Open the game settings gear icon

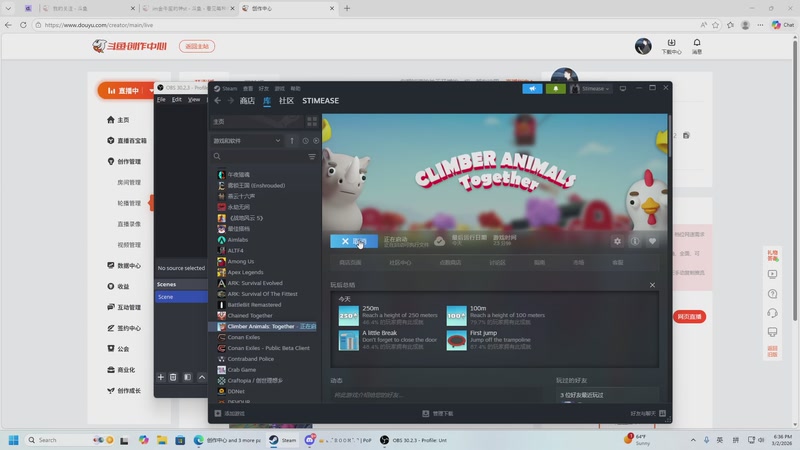pyautogui.click(x=617, y=241)
